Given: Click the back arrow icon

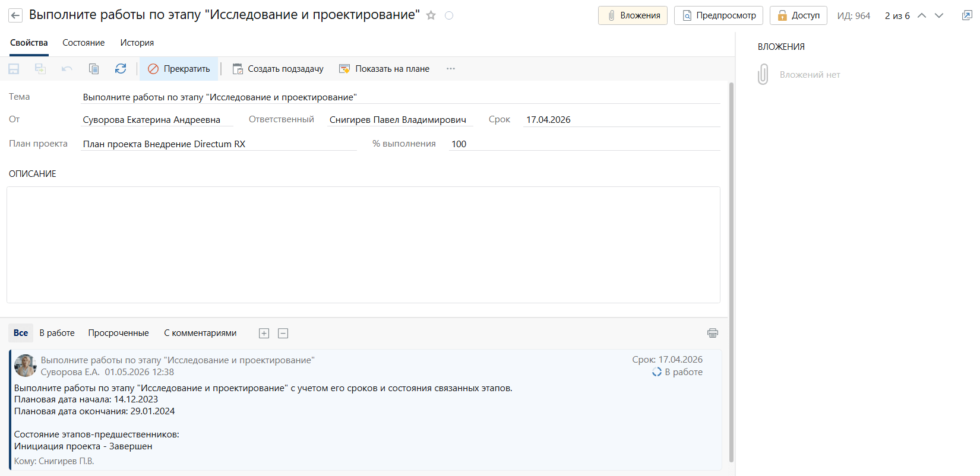Looking at the screenshot, I should (15, 15).
